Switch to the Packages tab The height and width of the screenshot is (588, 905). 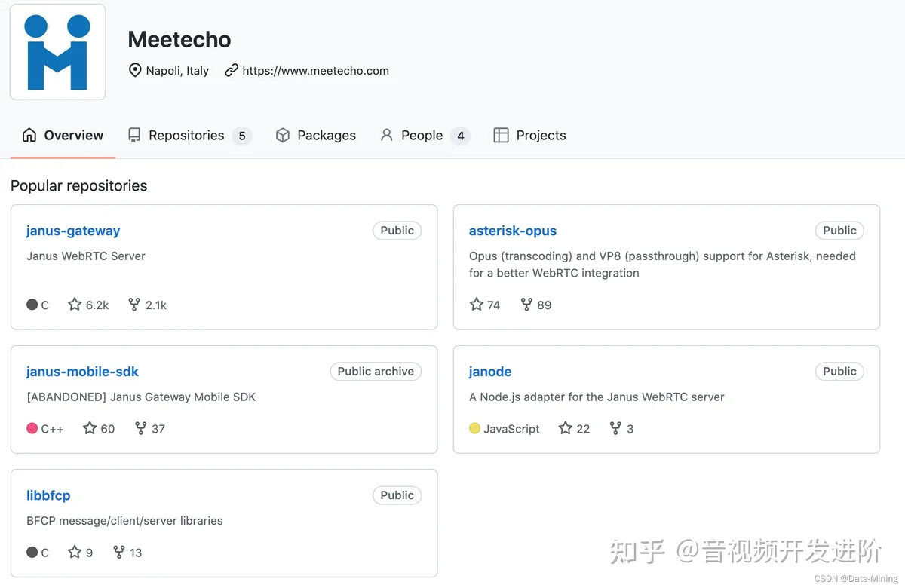(315, 136)
